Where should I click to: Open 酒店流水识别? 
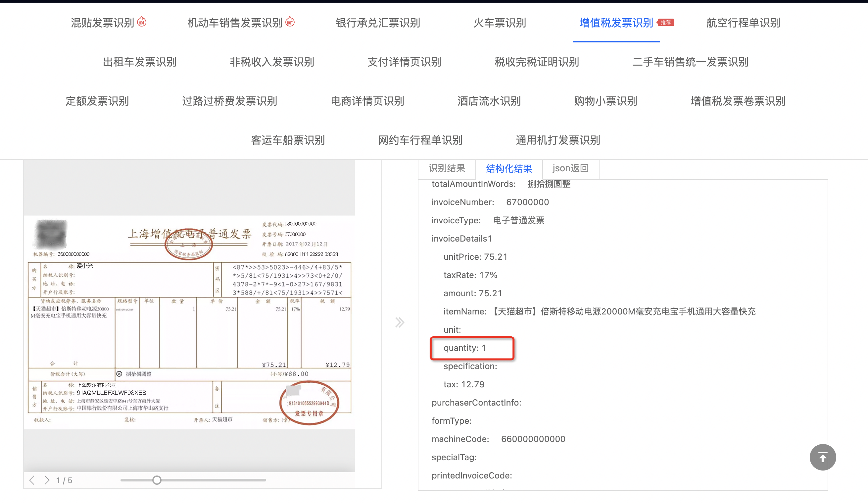pyautogui.click(x=489, y=101)
